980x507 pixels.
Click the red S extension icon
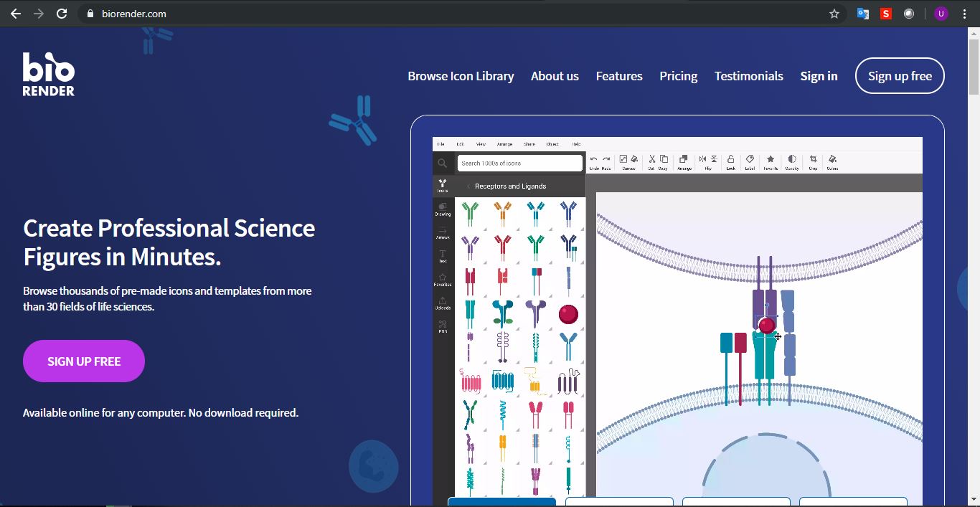pyautogui.click(x=886, y=14)
